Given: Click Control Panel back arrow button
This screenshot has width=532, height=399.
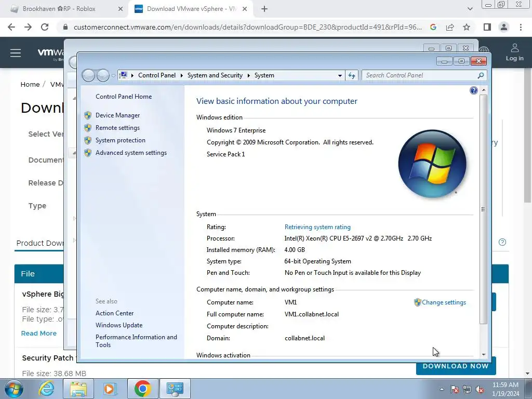Looking at the screenshot, I should pyautogui.click(x=88, y=75).
